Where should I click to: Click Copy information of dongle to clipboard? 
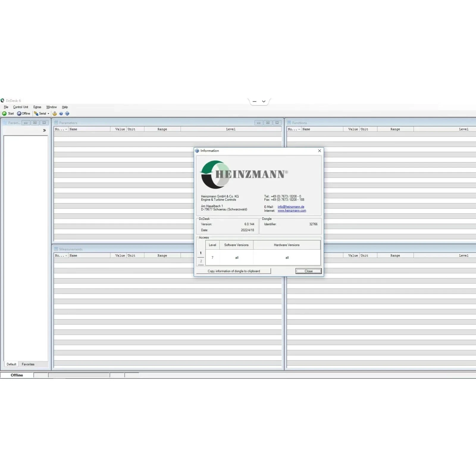234,271
